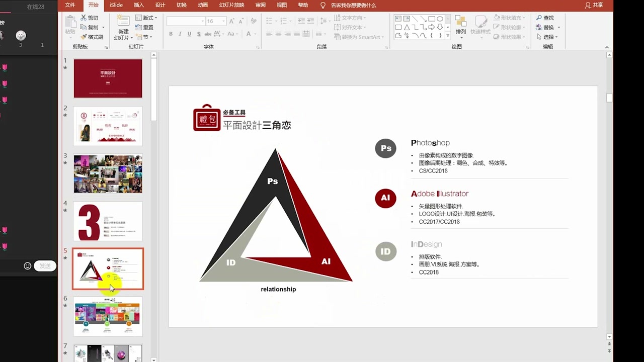The image size is (644, 362).
Task: Open the File (文件) tab
Action: (x=70, y=5)
